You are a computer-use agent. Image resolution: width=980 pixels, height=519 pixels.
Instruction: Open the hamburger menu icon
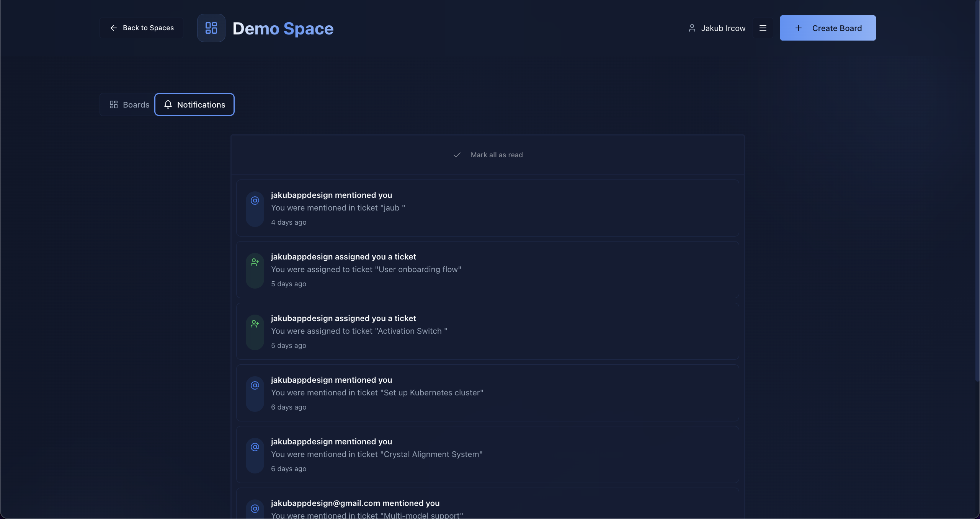click(x=763, y=28)
